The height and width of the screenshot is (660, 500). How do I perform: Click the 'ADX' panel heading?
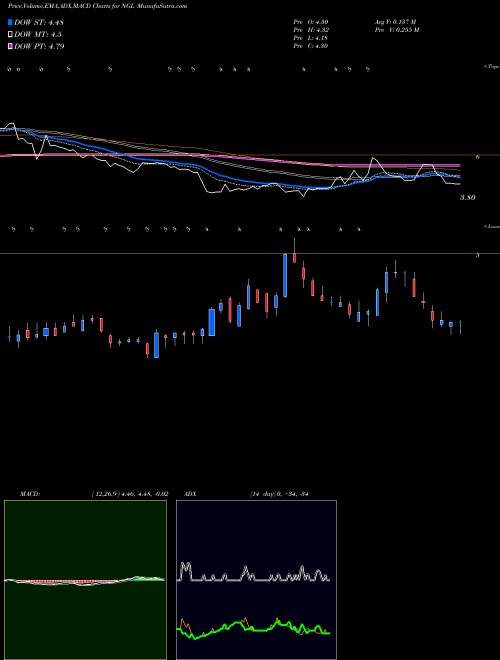(190, 494)
